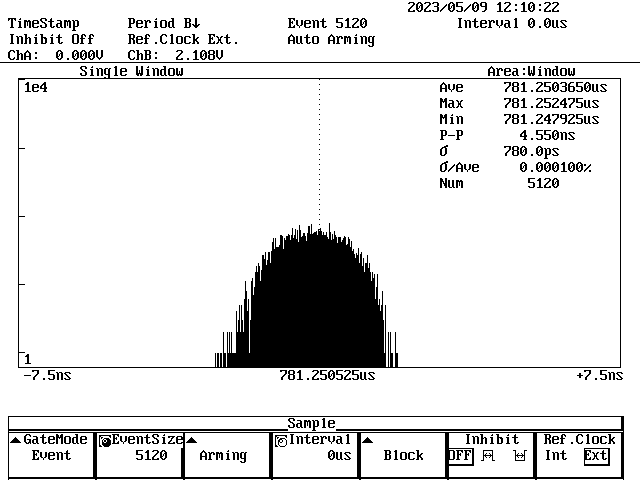The image size is (640, 480).
Task: Open the Block submenu soft key
Action: (x=403, y=456)
